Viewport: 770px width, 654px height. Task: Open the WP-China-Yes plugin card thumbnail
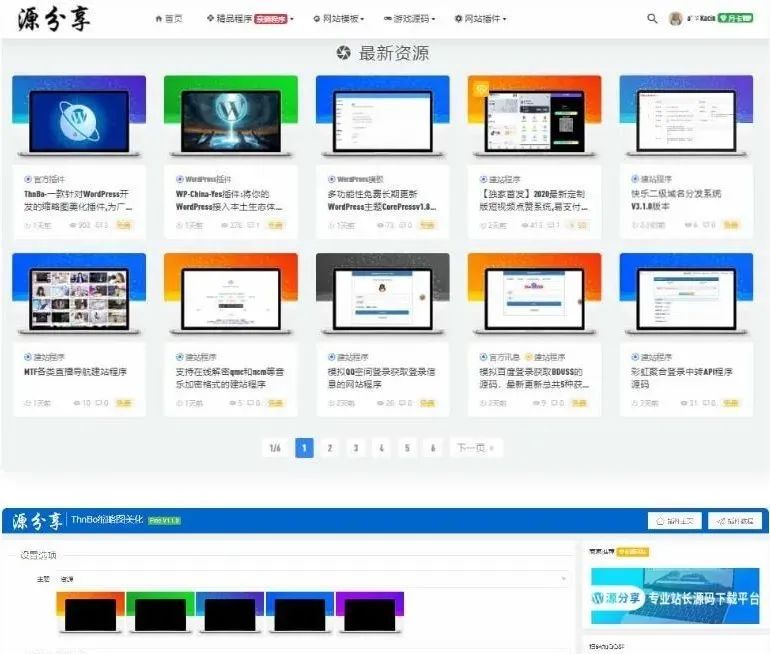[231, 117]
